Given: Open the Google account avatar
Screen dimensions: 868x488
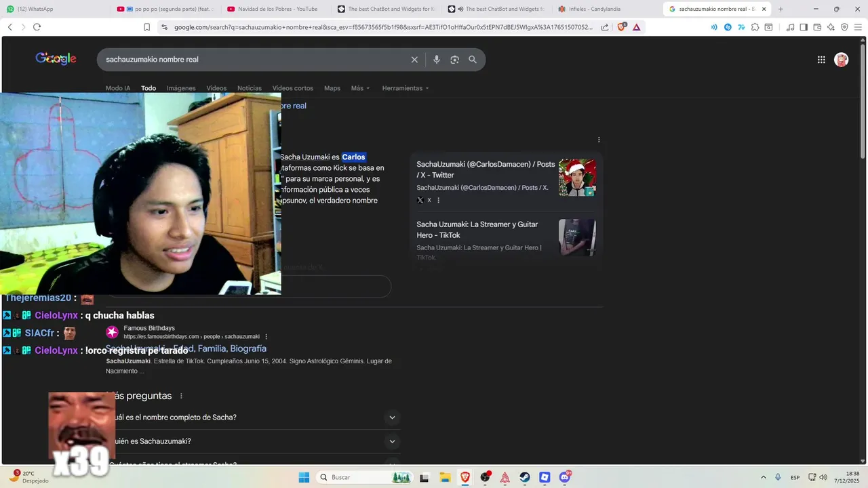Looking at the screenshot, I should tap(842, 60).
